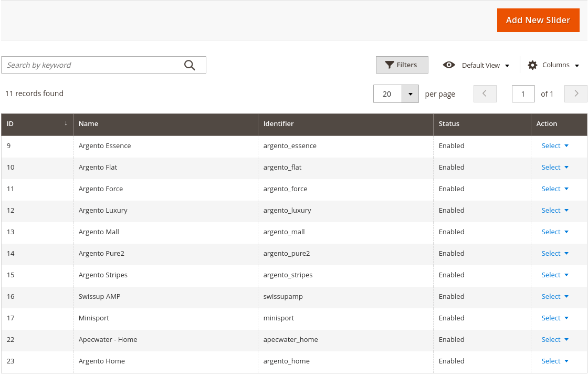This screenshot has height=375, width=588.
Task: Open Select action for Minisport
Action: tap(555, 318)
